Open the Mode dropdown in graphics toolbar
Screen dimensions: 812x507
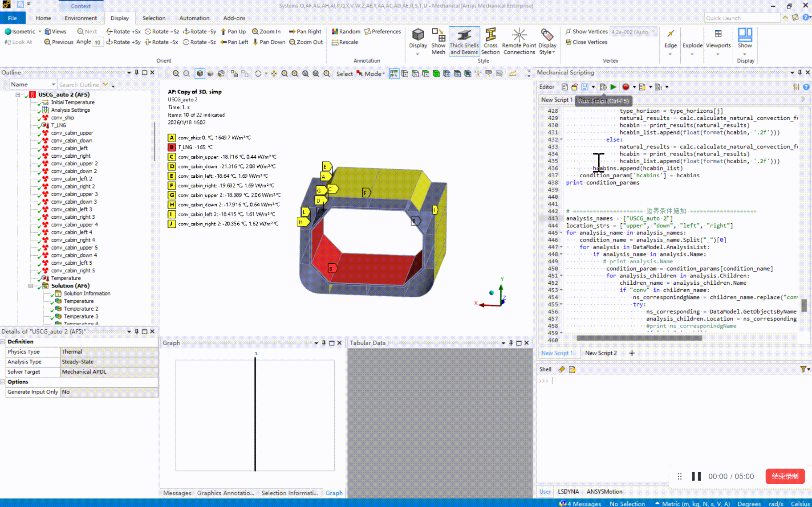(x=384, y=74)
